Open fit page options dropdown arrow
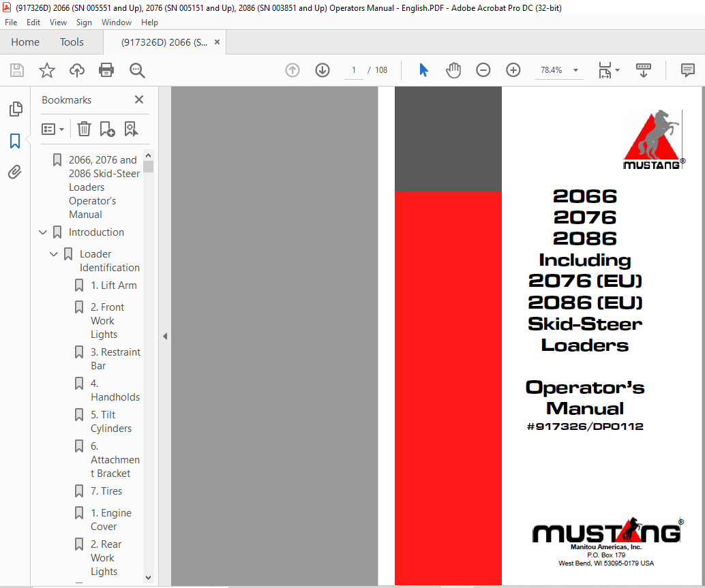The width and height of the screenshot is (705, 588). [x=617, y=70]
